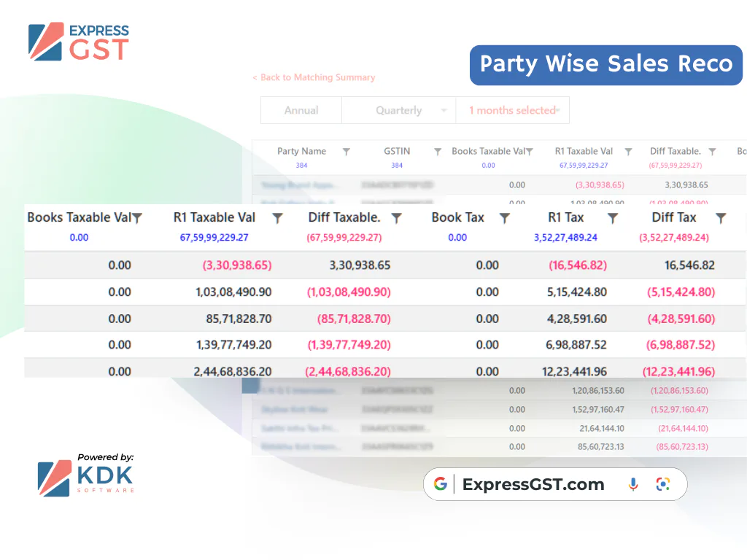
Task: Click the Diff Tax value (5,15,424.80)
Action: coord(681,292)
